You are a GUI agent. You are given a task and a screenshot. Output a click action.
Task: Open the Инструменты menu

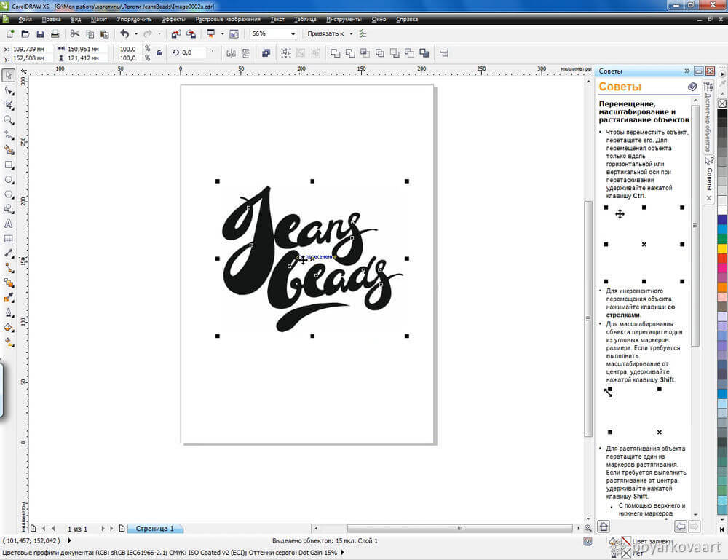[344, 20]
